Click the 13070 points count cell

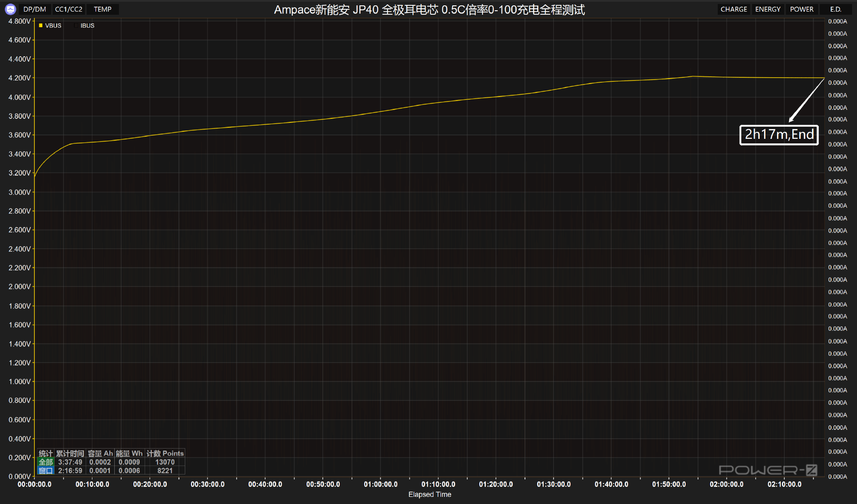165,462
